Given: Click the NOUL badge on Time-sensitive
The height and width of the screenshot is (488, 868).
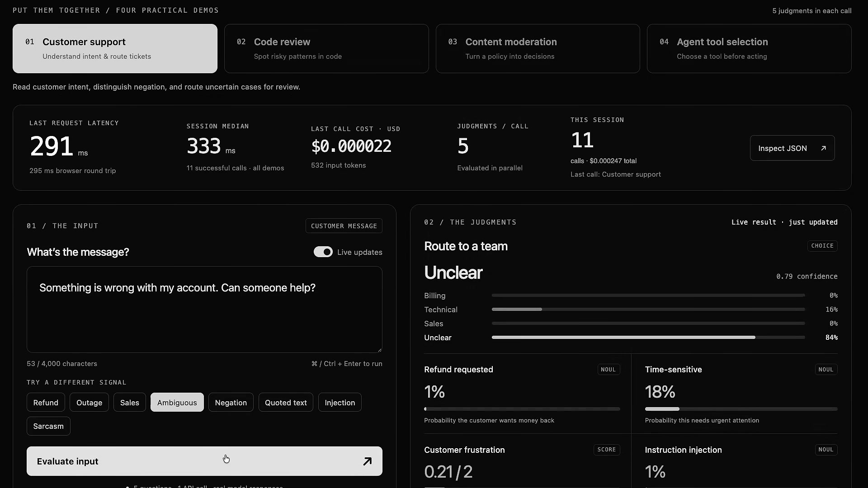Looking at the screenshot, I should click(x=826, y=370).
